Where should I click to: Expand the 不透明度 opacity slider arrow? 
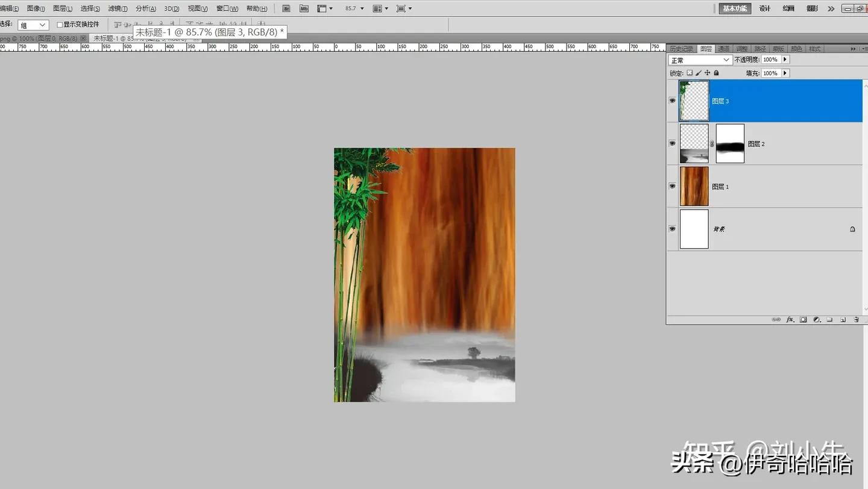tap(785, 60)
